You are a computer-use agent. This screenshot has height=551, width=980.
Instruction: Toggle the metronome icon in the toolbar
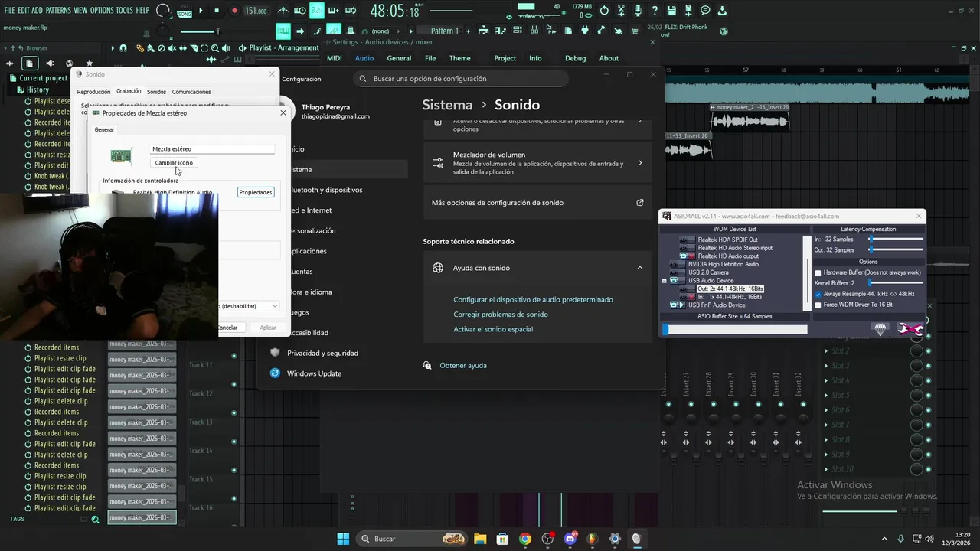point(284,11)
